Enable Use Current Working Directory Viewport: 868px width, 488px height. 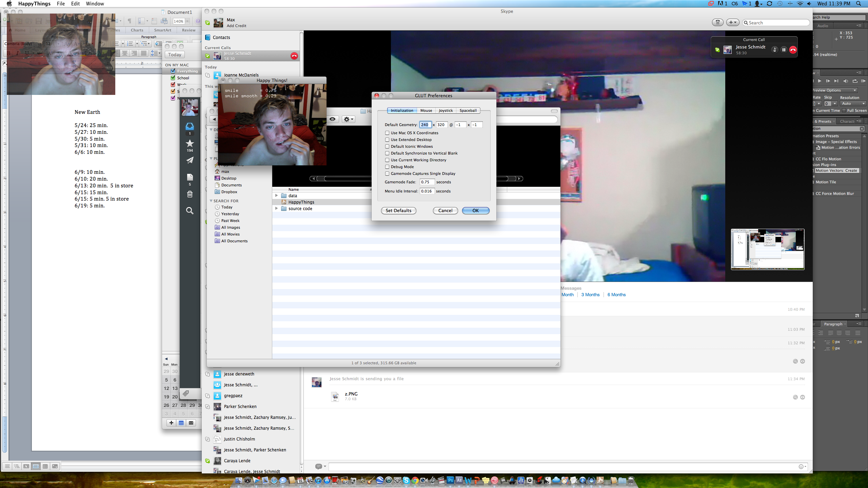tap(387, 160)
